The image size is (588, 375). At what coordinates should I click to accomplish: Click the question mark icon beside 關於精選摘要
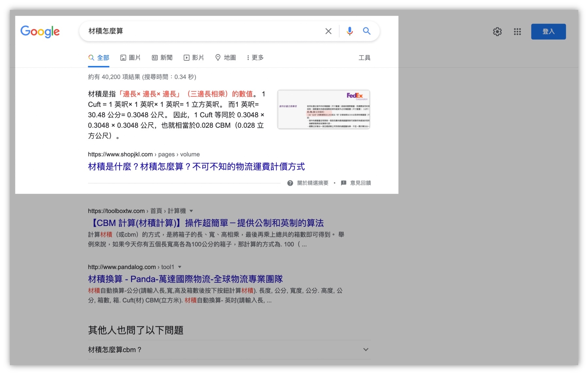point(290,183)
